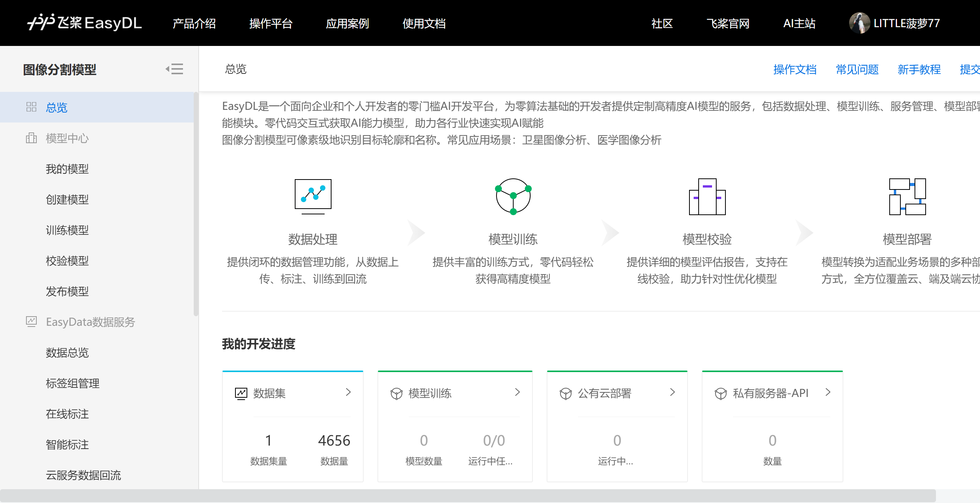Click the 模型训练 green node icon

pos(513,196)
